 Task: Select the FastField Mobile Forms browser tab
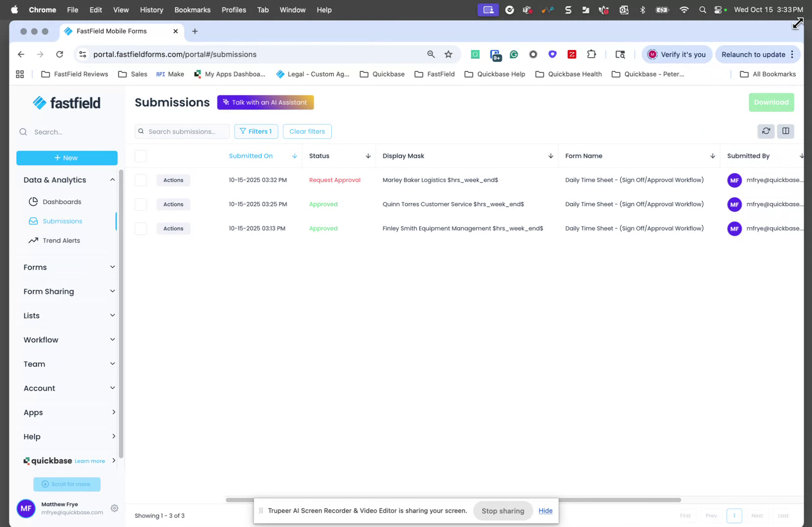click(x=111, y=31)
